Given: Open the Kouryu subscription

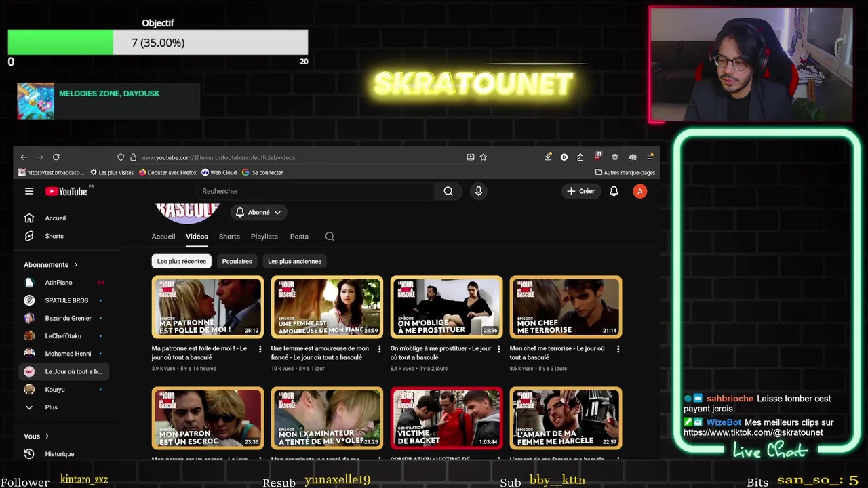Looking at the screenshot, I should pyautogui.click(x=64, y=390).
